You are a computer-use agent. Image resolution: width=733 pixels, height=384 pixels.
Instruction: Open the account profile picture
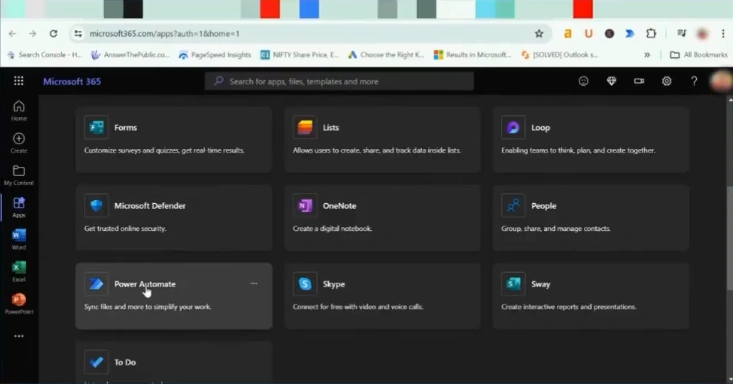pos(720,81)
